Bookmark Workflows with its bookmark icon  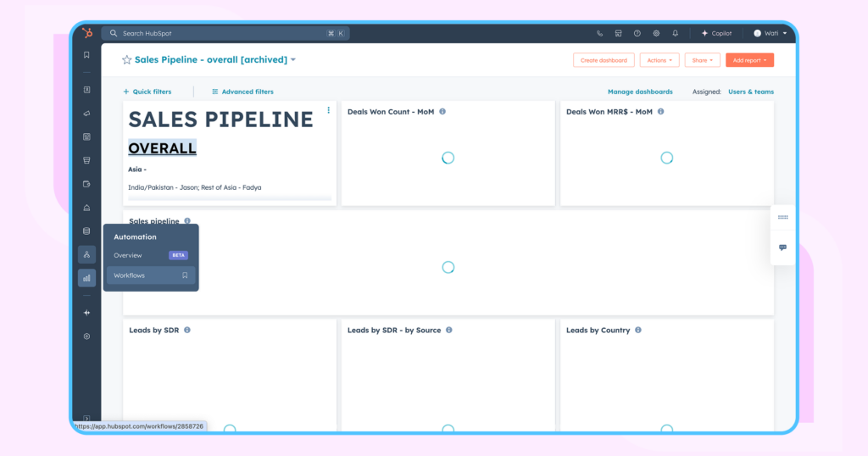click(x=185, y=275)
